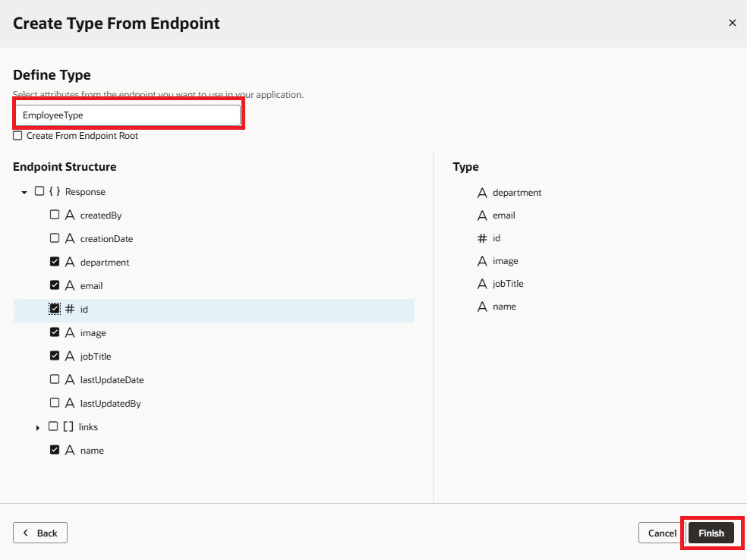Click the number type icon beside id
This screenshot has height=560, width=747.
coord(70,310)
